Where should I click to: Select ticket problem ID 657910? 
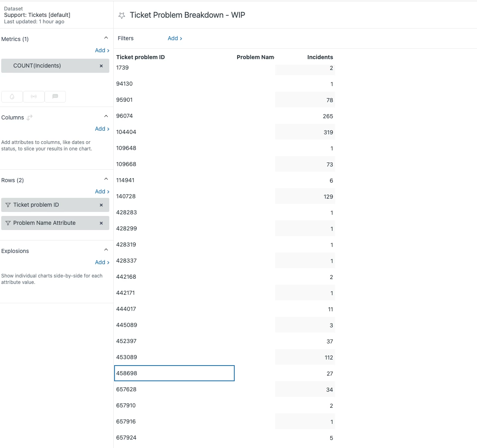pyautogui.click(x=126, y=405)
